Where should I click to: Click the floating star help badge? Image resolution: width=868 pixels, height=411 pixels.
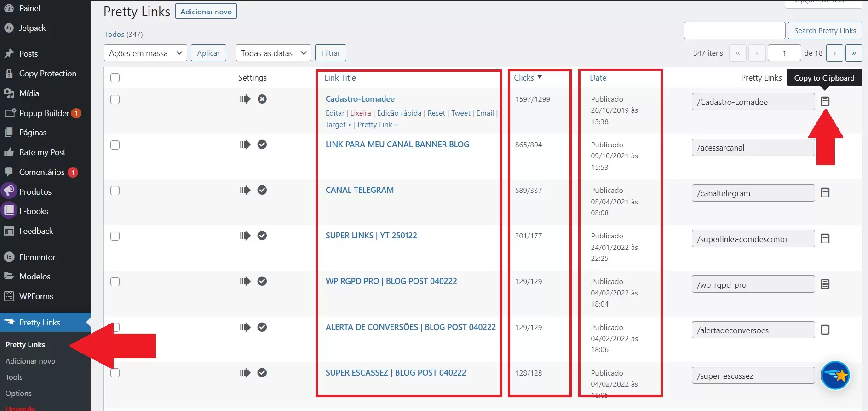pyautogui.click(x=835, y=376)
